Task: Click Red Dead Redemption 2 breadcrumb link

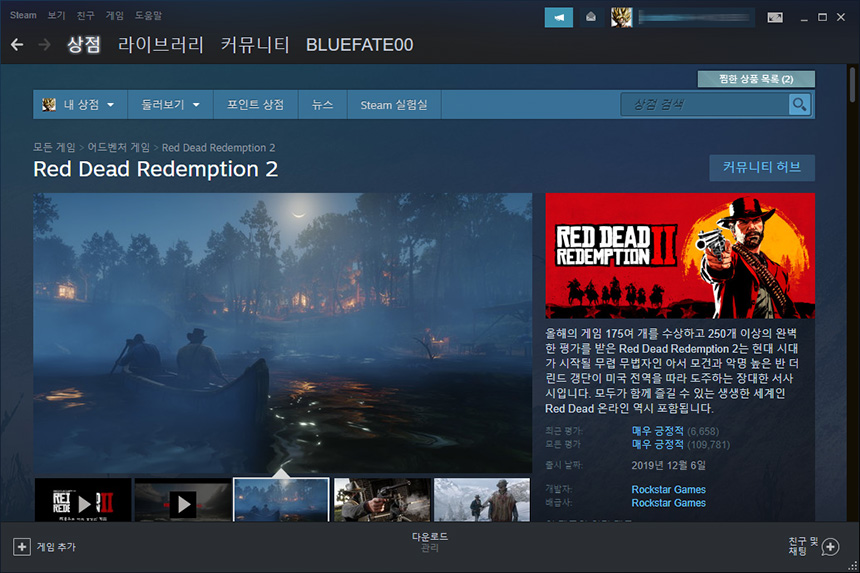Action: pos(218,147)
